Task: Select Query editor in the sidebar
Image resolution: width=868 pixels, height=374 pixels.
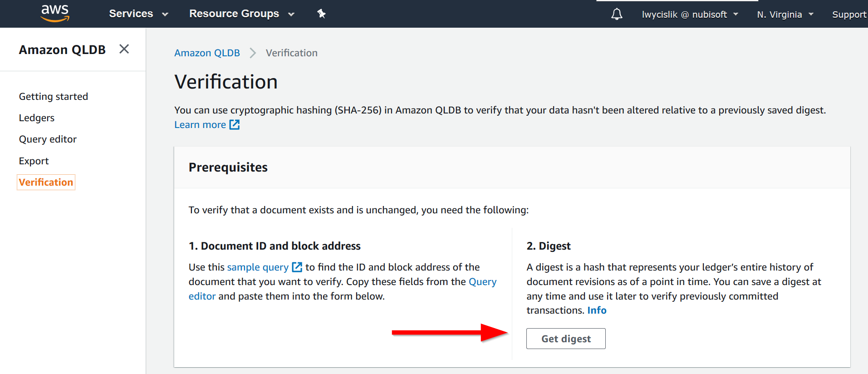Action: tap(48, 139)
